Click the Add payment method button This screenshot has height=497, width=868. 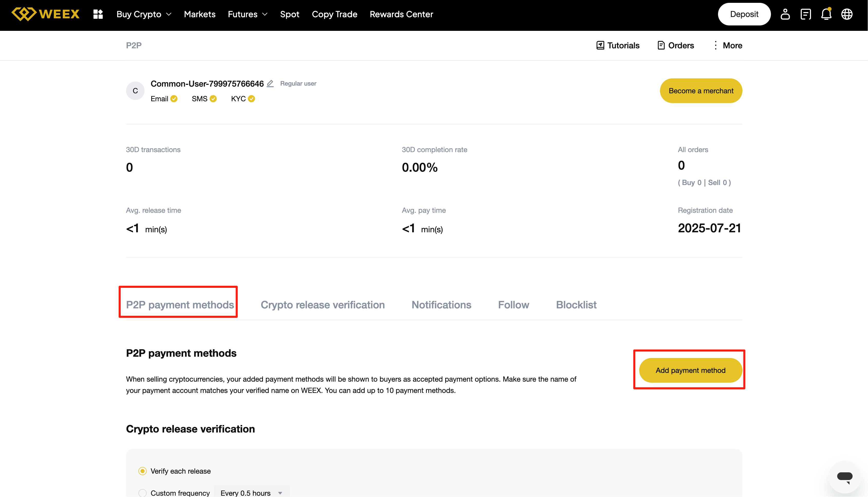point(690,370)
